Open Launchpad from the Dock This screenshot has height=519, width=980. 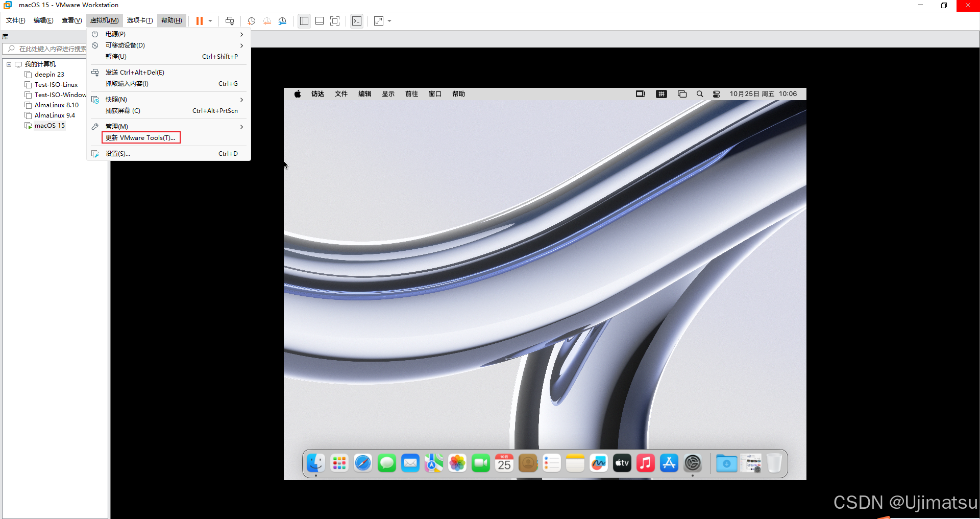[x=339, y=463]
